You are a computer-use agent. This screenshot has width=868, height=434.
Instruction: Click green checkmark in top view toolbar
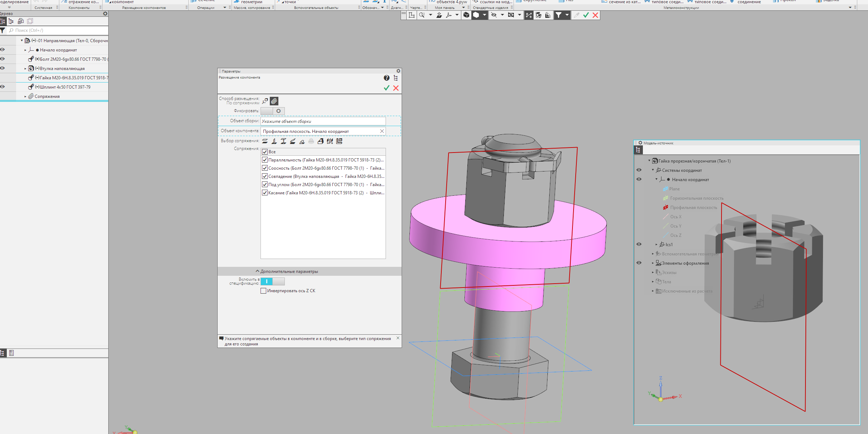click(586, 15)
